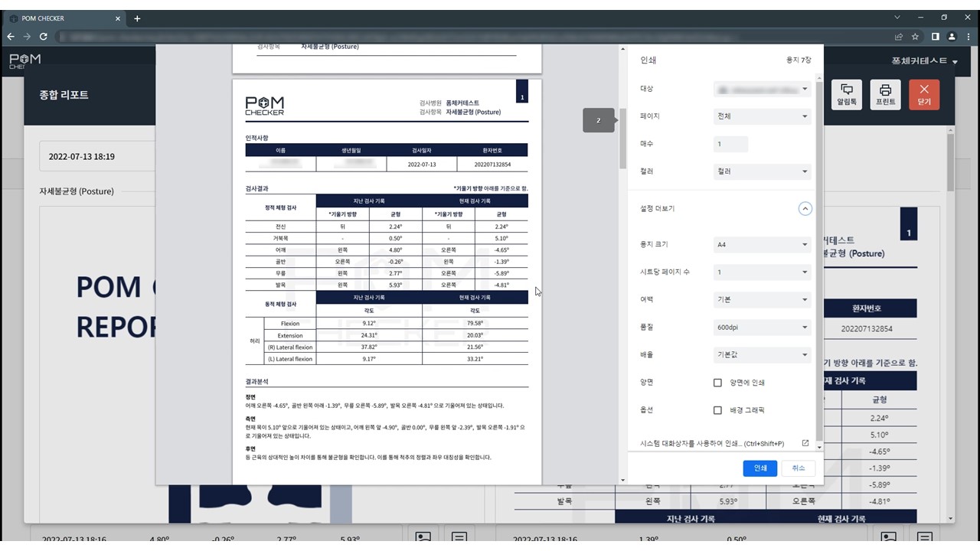Click the 프린트 printer icon button
Image resolution: width=980 pixels, height=551 pixels.
885,95
